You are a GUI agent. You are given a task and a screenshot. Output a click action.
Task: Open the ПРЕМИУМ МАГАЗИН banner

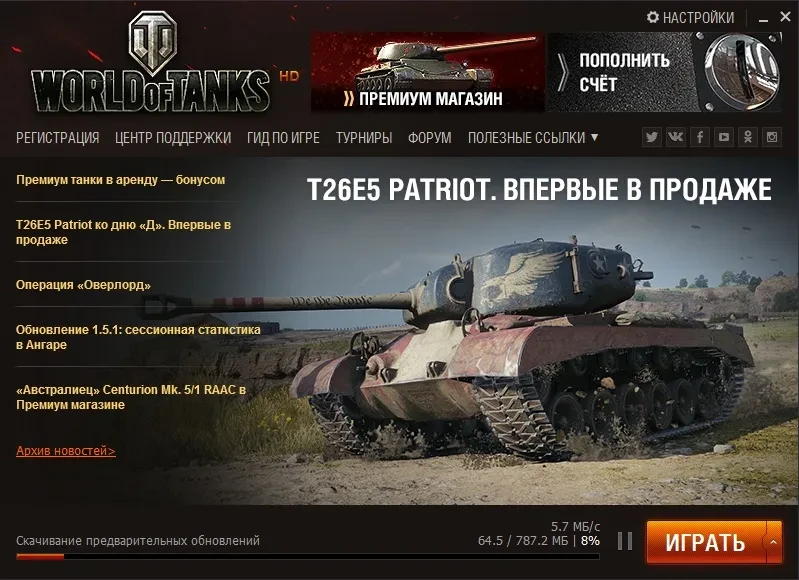(428, 72)
